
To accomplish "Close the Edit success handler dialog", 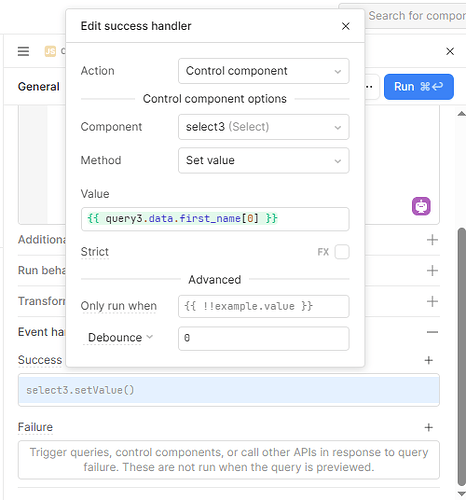I will click(346, 26).
